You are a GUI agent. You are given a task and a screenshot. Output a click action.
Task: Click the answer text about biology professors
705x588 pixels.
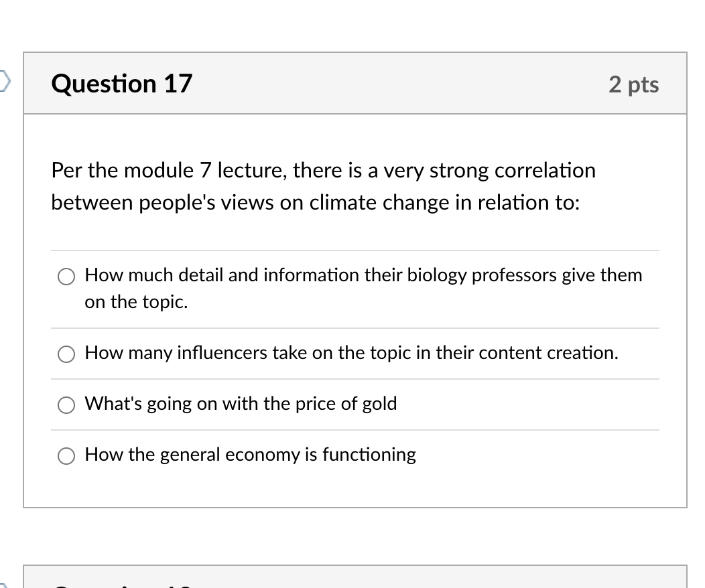(363, 288)
